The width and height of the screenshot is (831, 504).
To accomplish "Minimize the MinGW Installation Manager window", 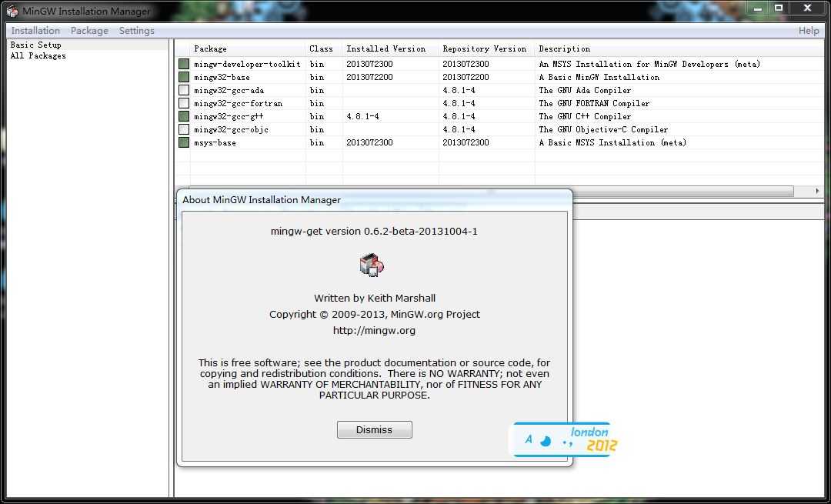I will click(x=757, y=8).
